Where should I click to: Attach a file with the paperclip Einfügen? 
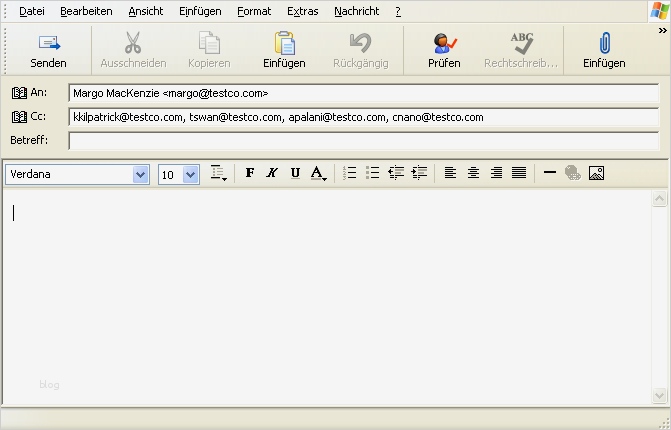(x=604, y=50)
